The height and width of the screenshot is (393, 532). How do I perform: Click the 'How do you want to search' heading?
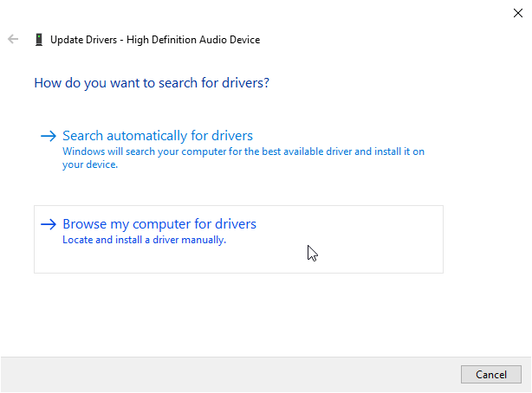point(151,83)
